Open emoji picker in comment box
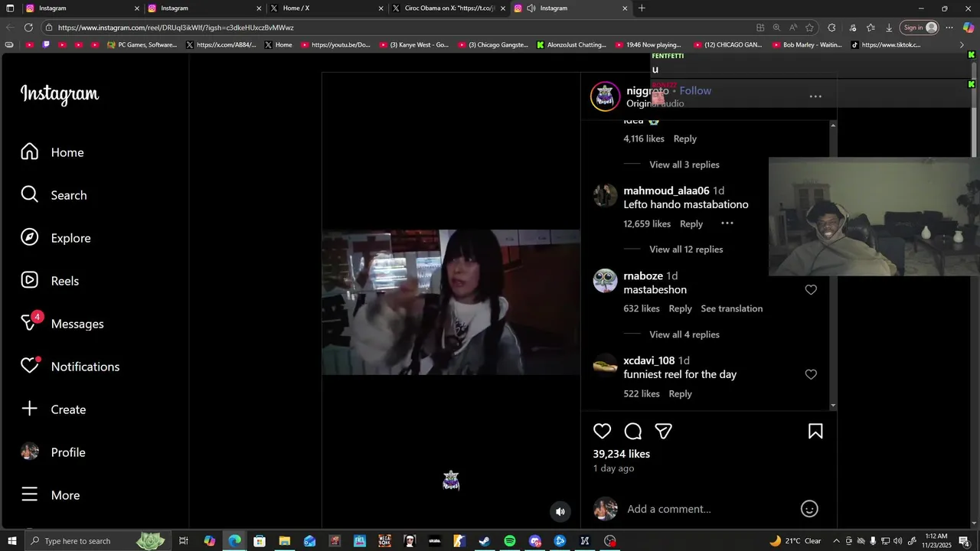The width and height of the screenshot is (980, 551). point(809,509)
